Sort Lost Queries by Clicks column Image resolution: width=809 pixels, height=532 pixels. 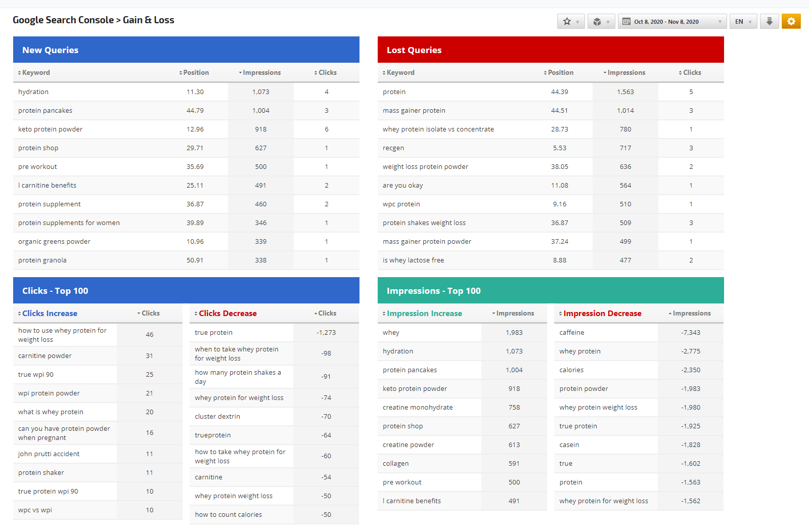coord(692,73)
